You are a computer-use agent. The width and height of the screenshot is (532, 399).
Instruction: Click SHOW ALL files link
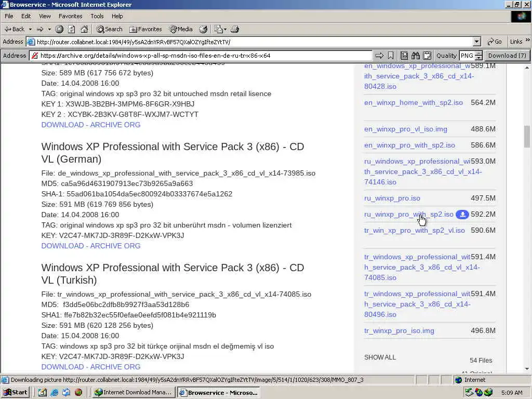tap(380, 357)
